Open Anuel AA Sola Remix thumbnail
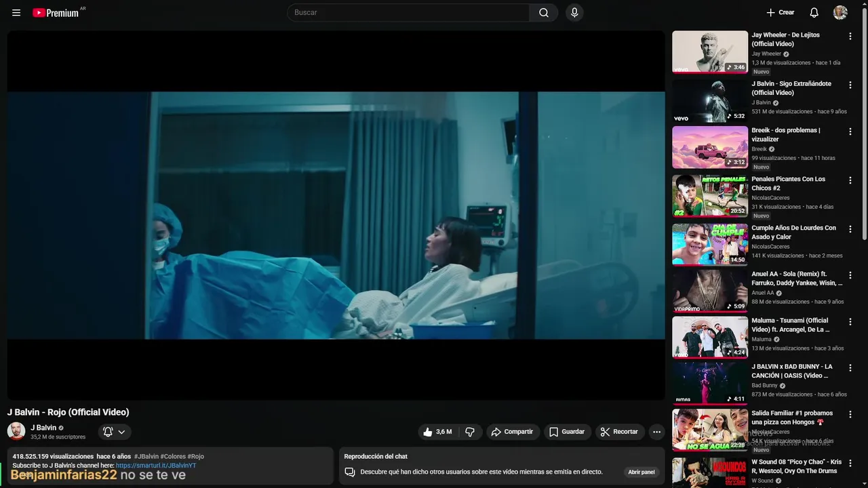 click(710, 291)
